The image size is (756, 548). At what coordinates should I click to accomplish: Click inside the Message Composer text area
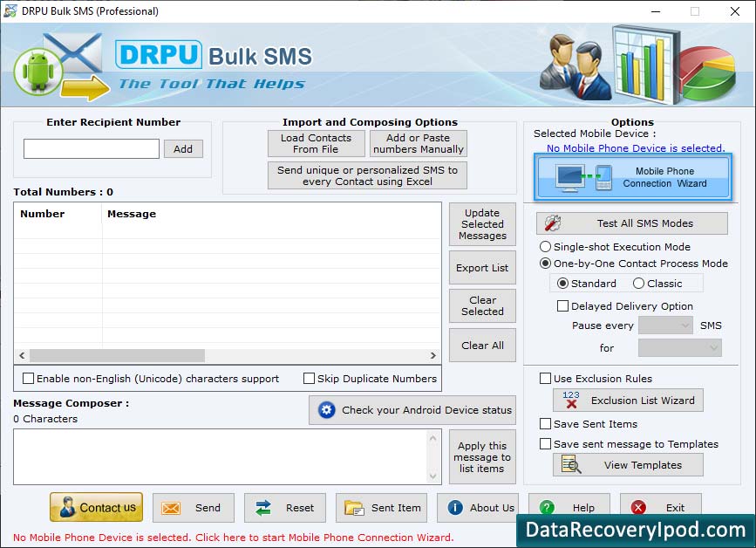point(221,457)
